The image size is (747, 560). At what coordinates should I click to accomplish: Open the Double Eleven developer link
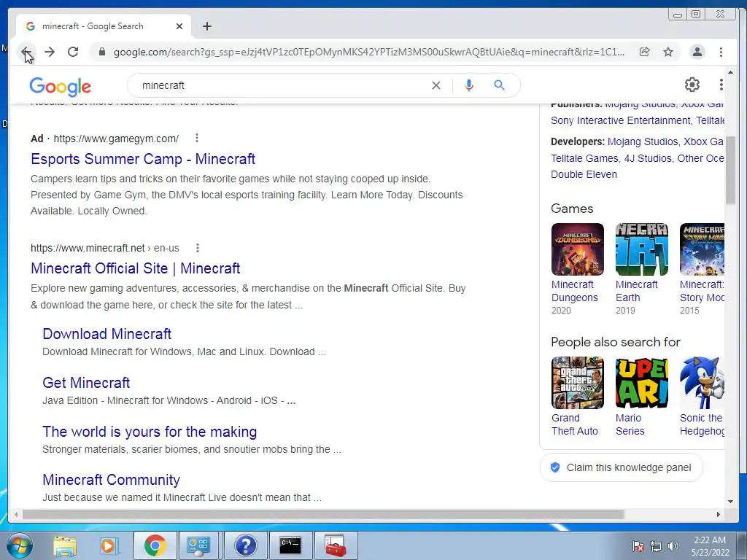coord(584,174)
